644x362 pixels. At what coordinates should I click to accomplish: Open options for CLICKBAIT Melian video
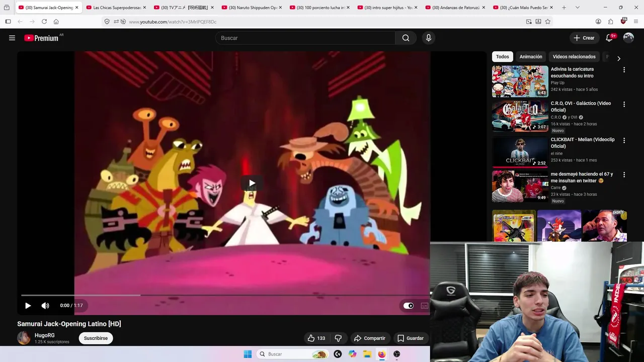pyautogui.click(x=624, y=140)
